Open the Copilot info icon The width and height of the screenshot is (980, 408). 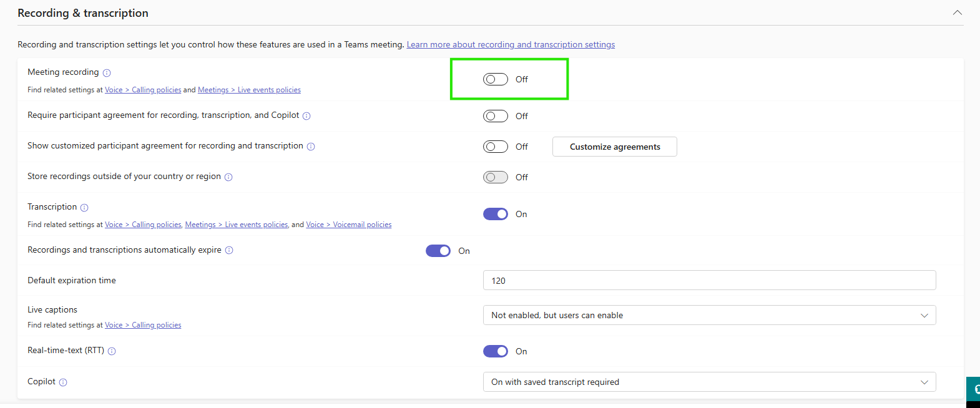(x=63, y=382)
